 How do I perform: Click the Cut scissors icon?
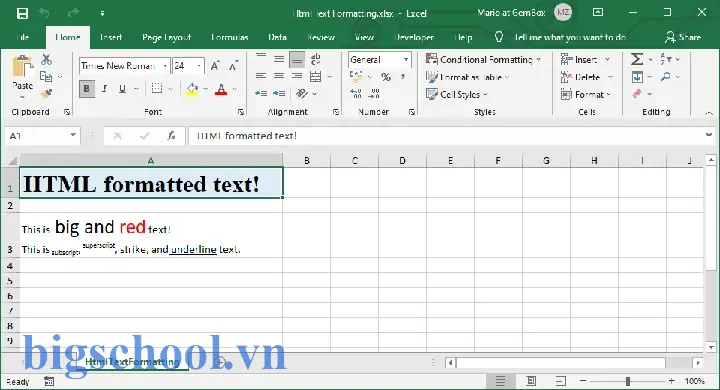click(x=46, y=59)
